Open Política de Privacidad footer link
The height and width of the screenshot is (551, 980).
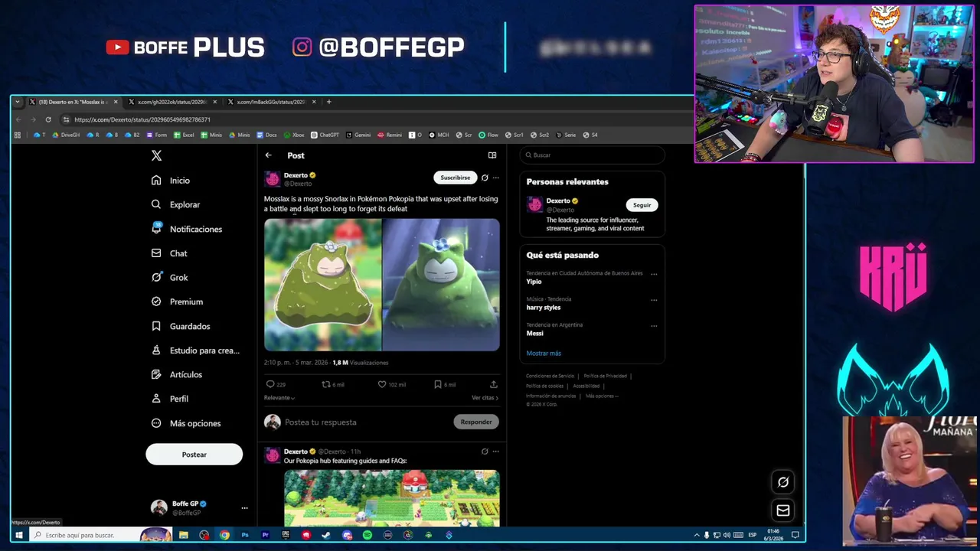coord(605,376)
